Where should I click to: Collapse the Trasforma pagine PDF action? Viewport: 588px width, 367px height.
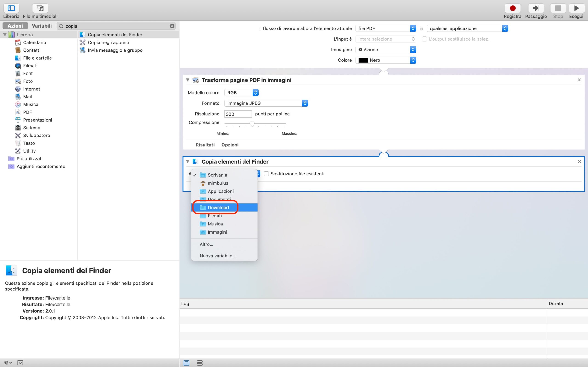tap(188, 80)
